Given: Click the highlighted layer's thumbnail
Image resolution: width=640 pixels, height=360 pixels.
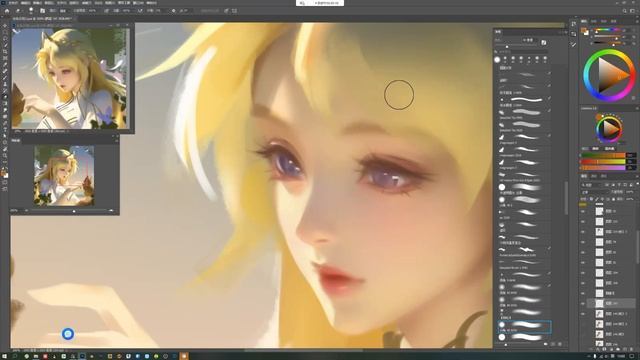Looking at the screenshot, I should (599, 303).
